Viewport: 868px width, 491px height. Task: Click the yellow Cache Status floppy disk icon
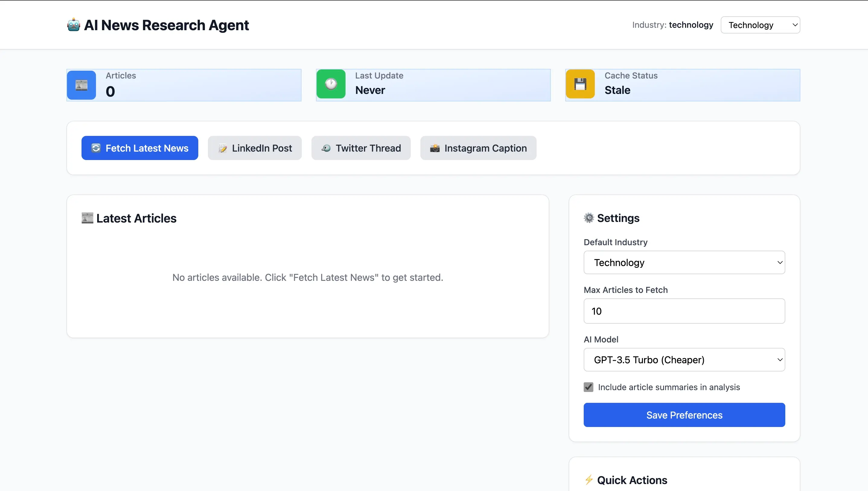pos(580,84)
